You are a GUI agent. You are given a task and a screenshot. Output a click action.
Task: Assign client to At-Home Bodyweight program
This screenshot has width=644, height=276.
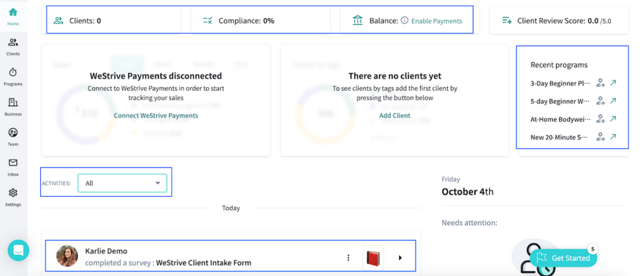coord(601,119)
